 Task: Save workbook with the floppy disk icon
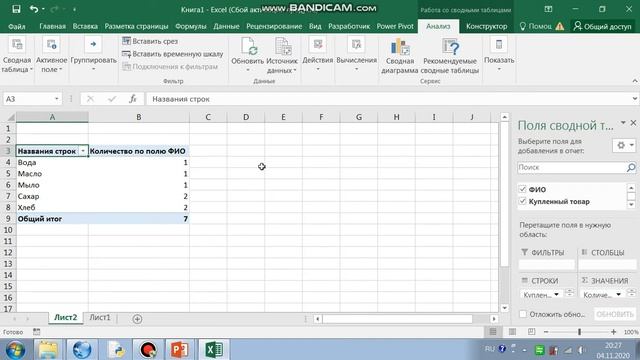click(x=16, y=9)
